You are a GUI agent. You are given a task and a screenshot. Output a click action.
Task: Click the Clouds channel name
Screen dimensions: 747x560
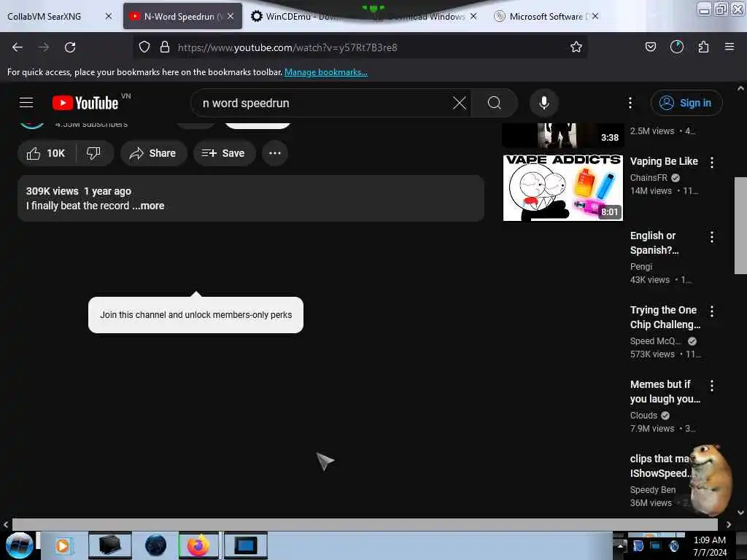643,415
